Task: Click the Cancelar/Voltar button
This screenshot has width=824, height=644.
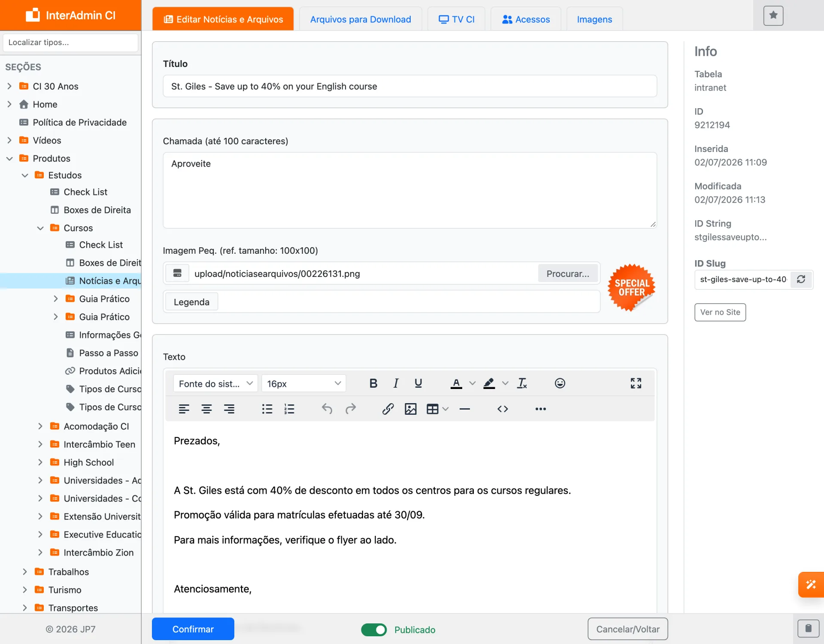Action: pos(627,629)
